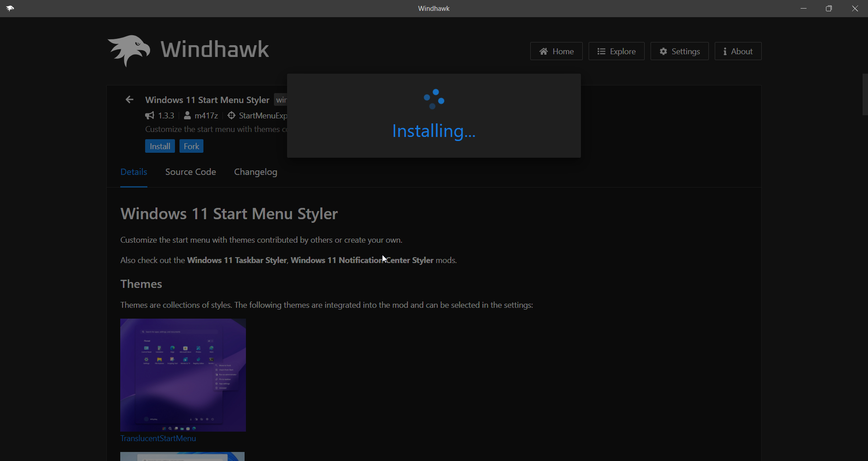Switch to the Changelog tab
Image resolution: width=868 pixels, height=461 pixels.
[x=255, y=172]
